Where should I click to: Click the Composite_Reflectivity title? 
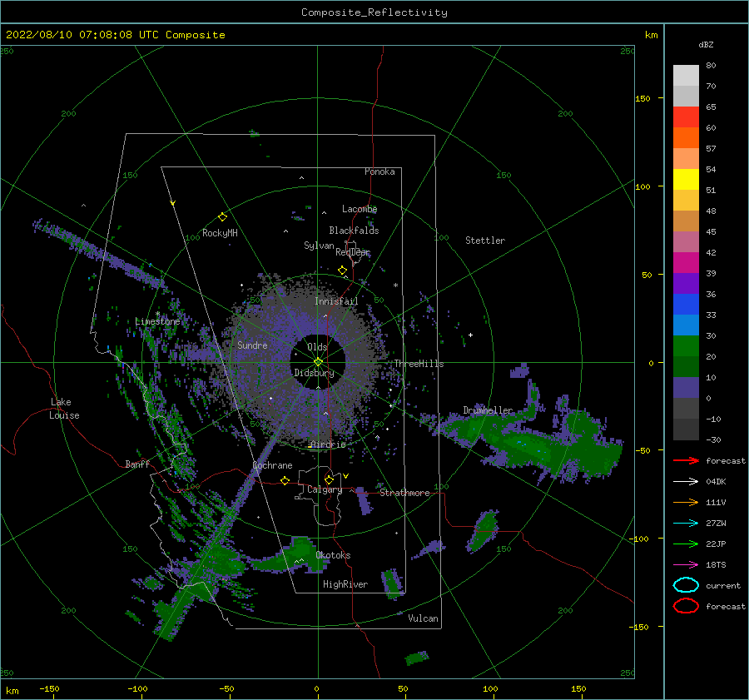(x=374, y=12)
